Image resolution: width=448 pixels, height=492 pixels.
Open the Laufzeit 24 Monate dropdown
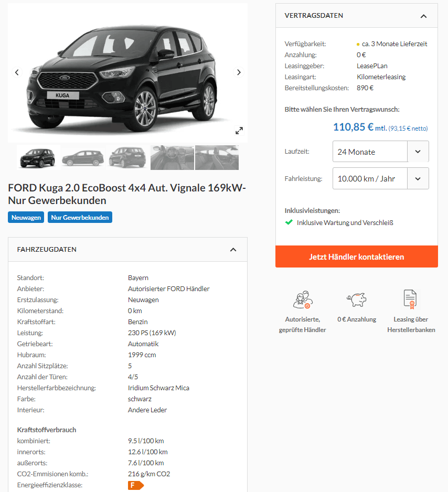[x=380, y=152]
